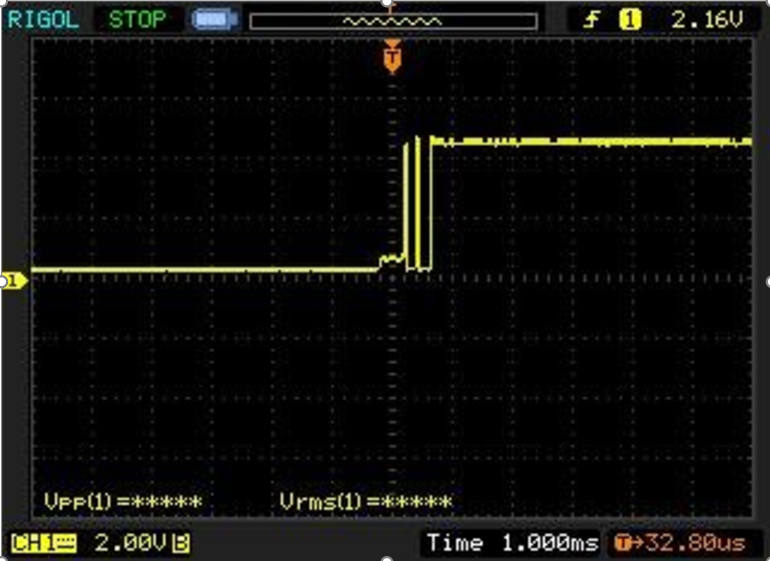Click the mini waveform inside the memory bar

click(x=391, y=21)
